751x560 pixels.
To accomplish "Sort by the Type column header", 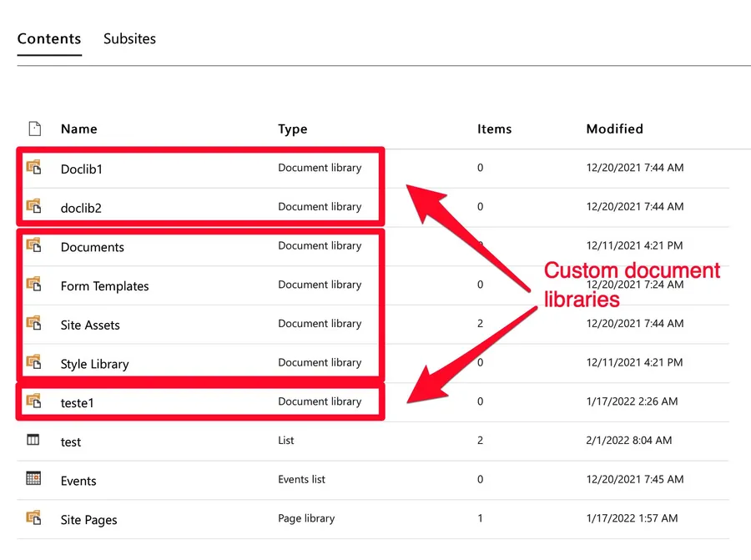I will coord(292,129).
